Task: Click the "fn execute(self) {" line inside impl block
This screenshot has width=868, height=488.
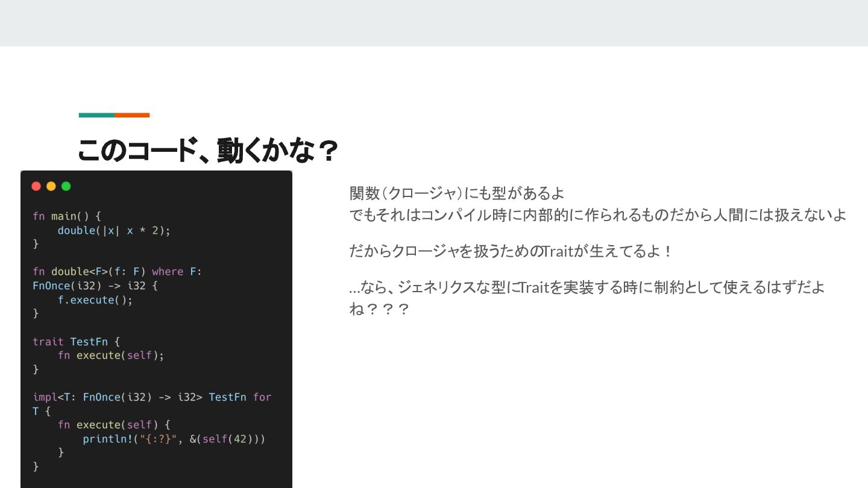Action: click(114, 425)
